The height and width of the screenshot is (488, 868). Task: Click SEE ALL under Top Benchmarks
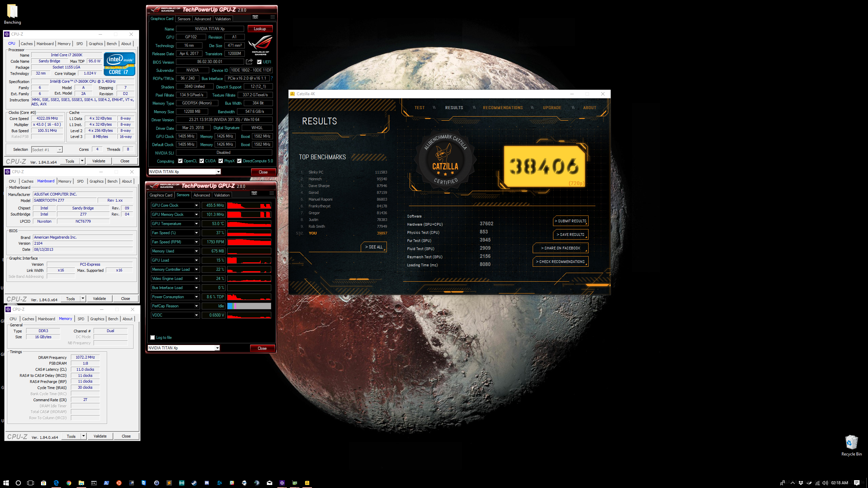[374, 247]
